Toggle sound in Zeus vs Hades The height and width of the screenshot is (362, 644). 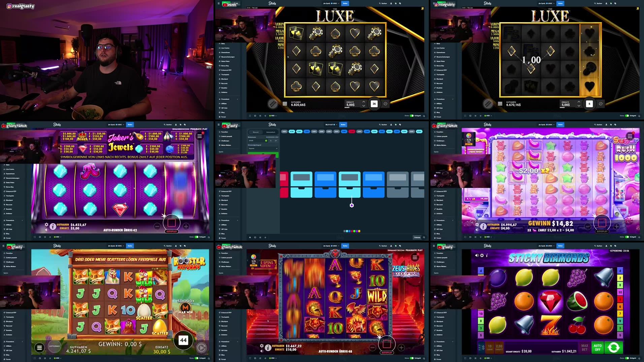tap(262, 351)
